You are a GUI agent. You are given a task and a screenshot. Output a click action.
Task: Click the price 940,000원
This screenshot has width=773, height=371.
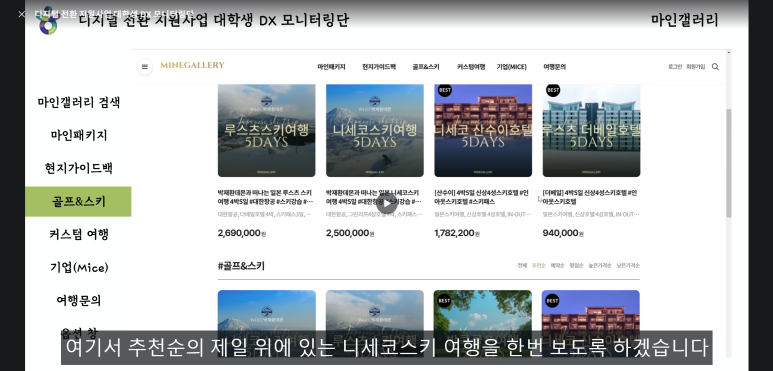pos(563,233)
